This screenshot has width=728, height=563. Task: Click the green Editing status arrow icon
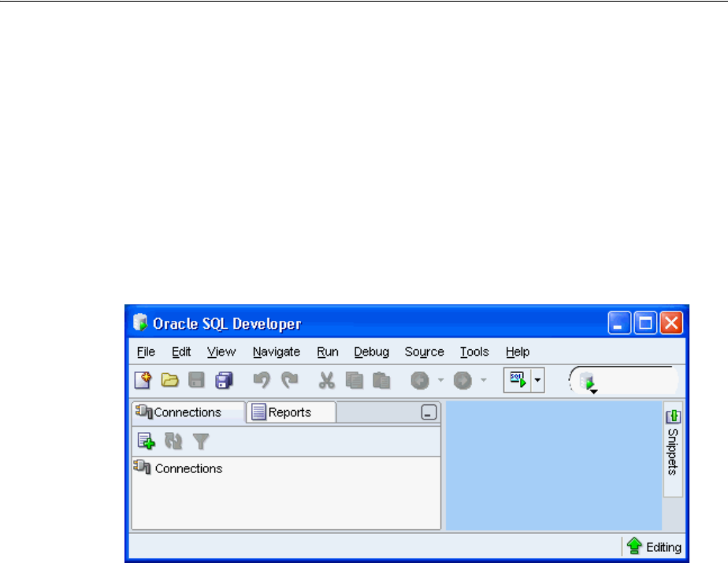pos(634,546)
